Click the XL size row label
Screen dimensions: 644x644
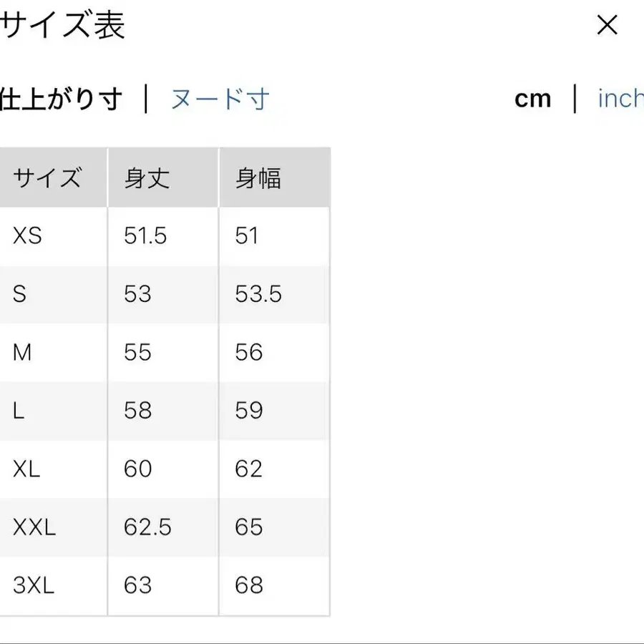(x=26, y=469)
